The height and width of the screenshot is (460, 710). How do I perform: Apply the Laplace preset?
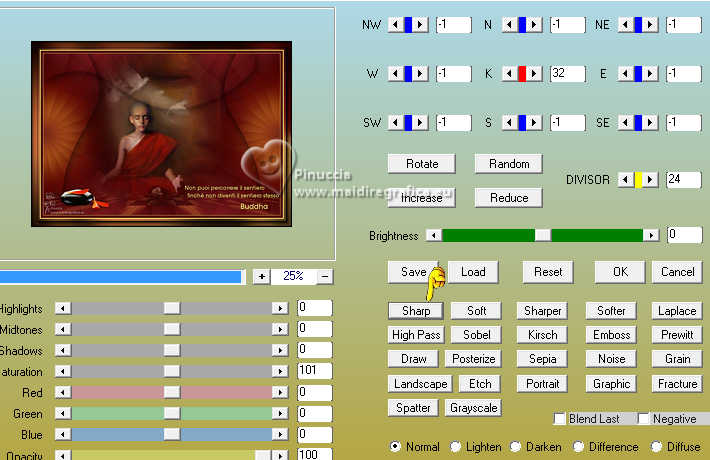pos(677,311)
